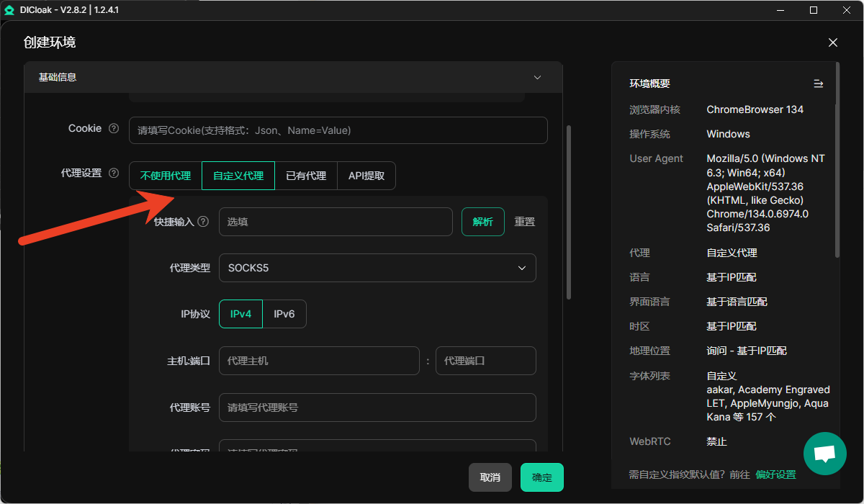This screenshot has width=864, height=504.
Task: Choose the 不使用代理 option
Action: 166,176
